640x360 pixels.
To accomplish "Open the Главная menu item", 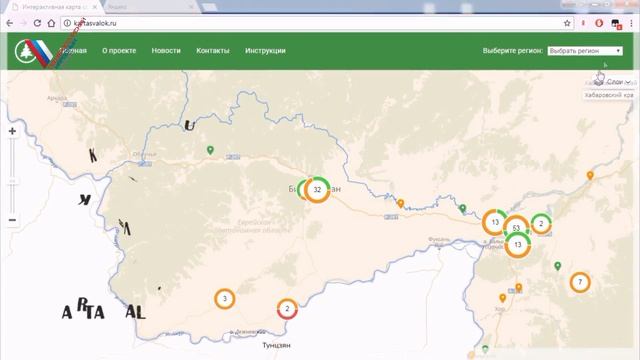I will tap(73, 51).
